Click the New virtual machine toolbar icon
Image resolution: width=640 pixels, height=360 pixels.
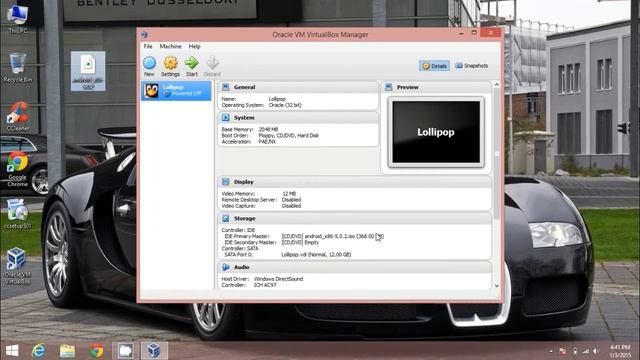(x=149, y=64)
